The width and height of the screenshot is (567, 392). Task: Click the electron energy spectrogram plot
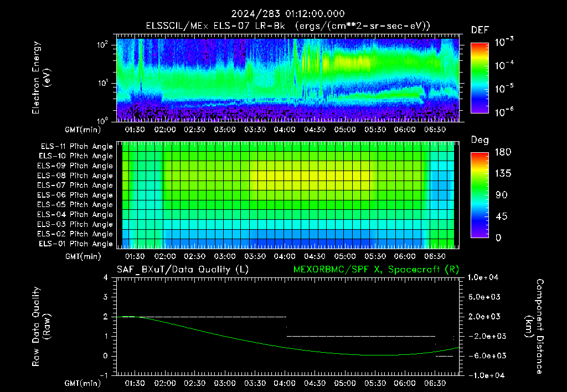click(x=288, y=80)
